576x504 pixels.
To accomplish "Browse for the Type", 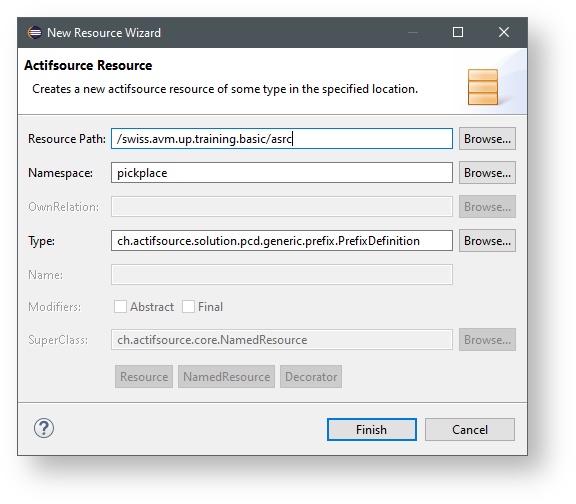I will coord(487,241).
